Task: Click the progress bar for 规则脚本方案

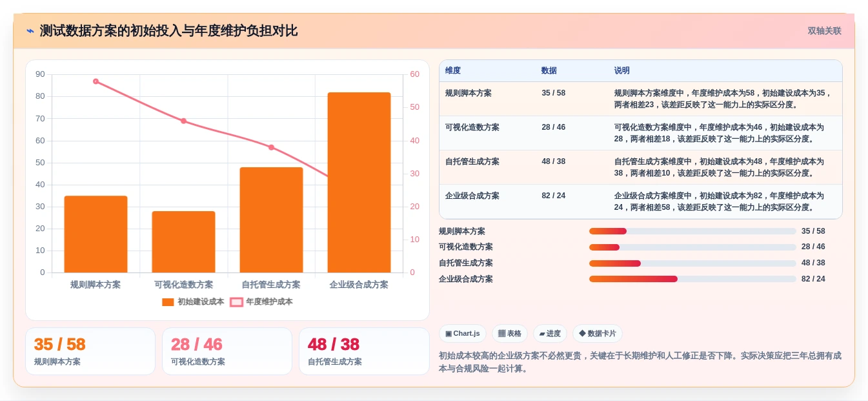Action: point(692,231)
